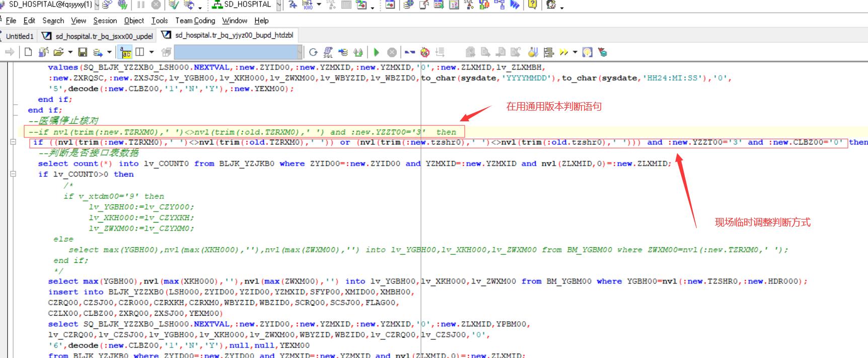Click the Commit checkmark icon
The width and height of the screenshot is (868, 358).
174,5
